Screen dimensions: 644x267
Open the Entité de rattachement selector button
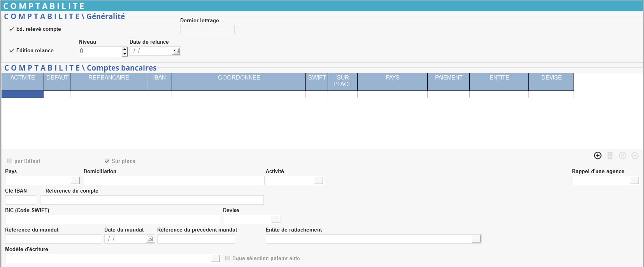(x=476, y=239)
